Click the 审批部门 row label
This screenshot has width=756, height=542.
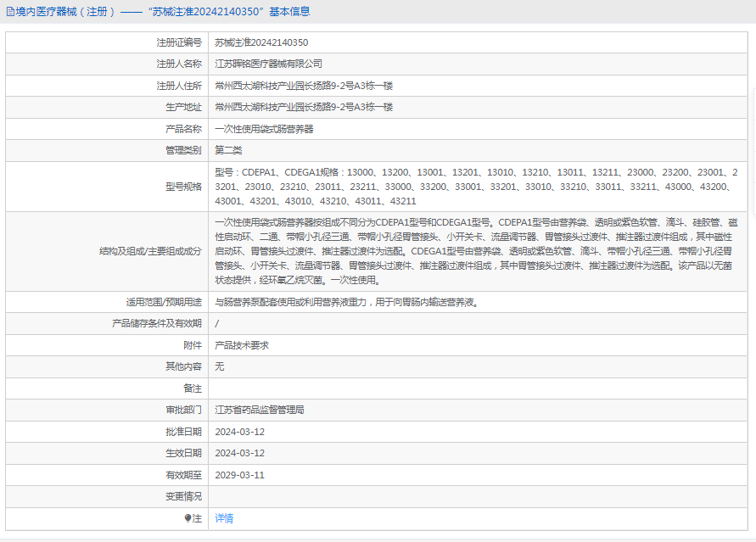(x=183, y=410)
